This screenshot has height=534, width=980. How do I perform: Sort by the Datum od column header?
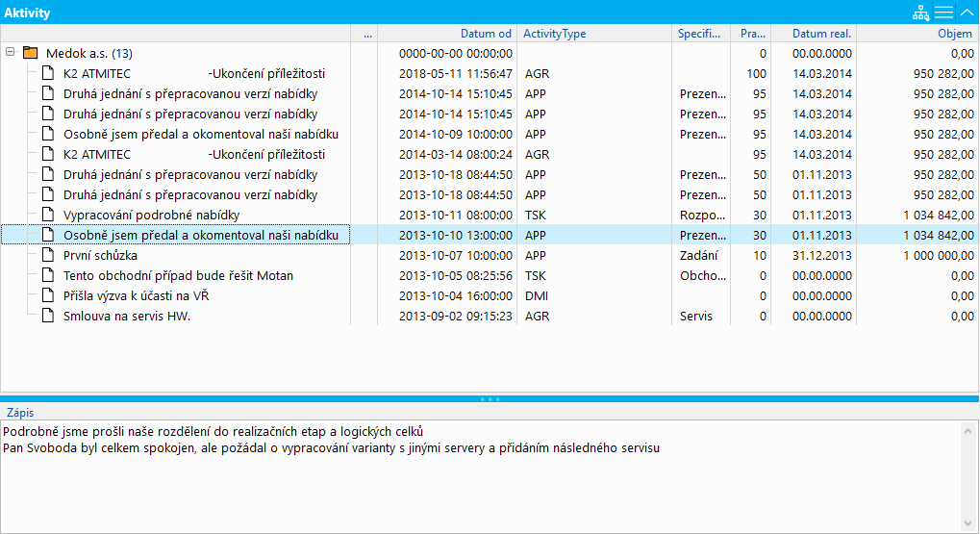tap(486, 34)
